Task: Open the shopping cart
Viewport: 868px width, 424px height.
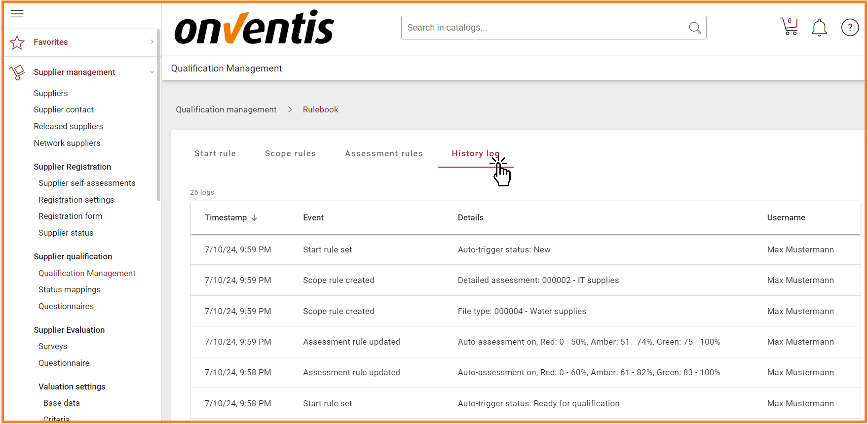Action: tap(789, 27)
